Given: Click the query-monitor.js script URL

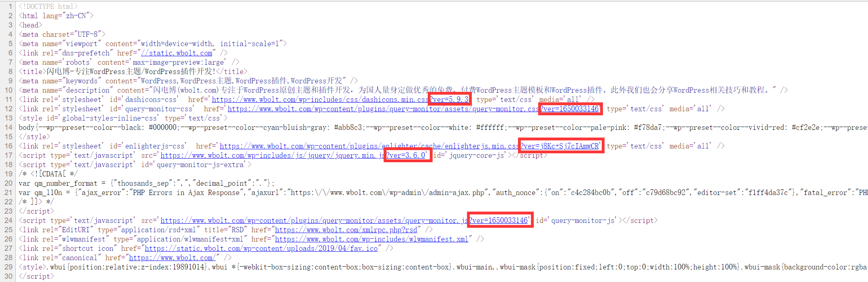Looking at the screenshot, I should (x=314, y=221).
